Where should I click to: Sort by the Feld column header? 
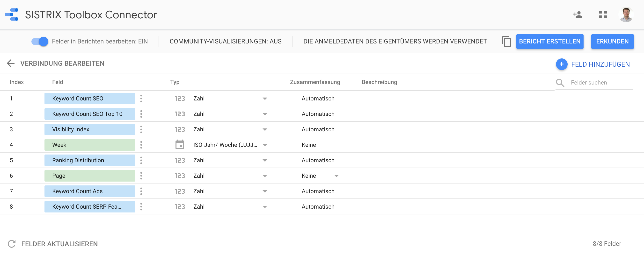click(x=58, y=82)
